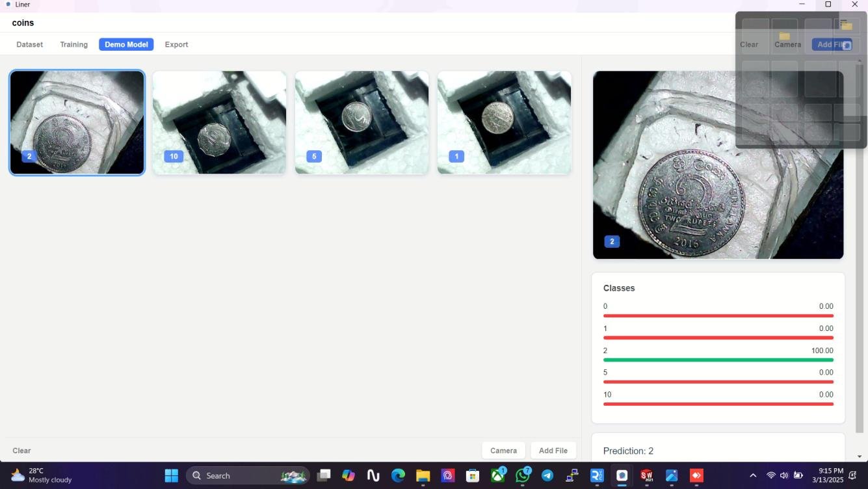This screenshot has height=489, width=868.
Task: Click the Liner app icon in title bar
Action: click(x=8, y=5)
